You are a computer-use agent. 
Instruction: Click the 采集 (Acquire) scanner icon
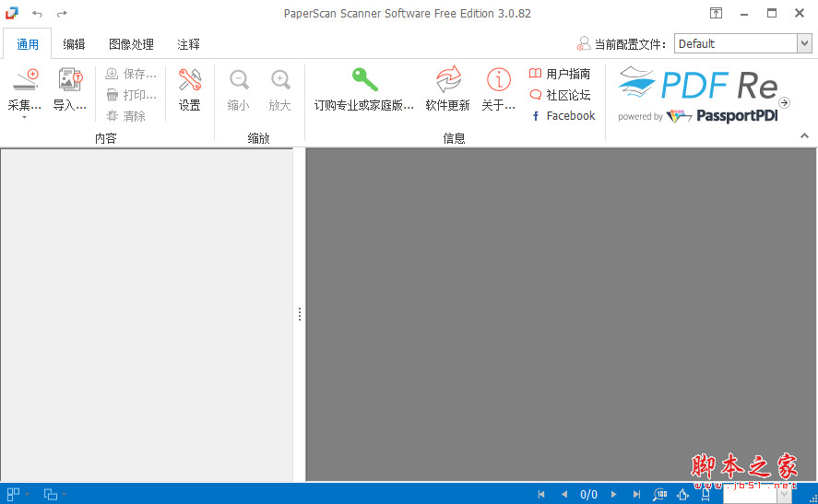26,80
